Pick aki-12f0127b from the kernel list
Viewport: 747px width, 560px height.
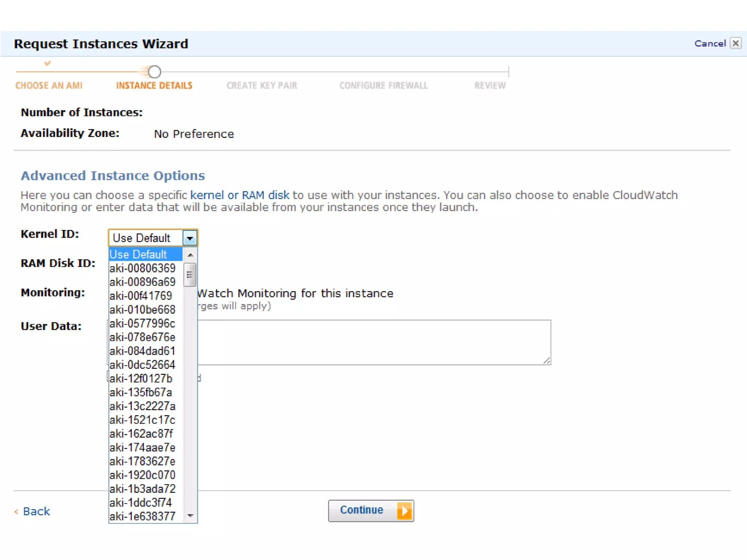(141, 378)
